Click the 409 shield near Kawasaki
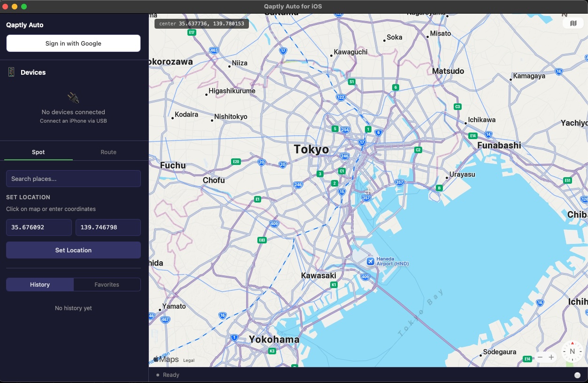 (365, 277)
